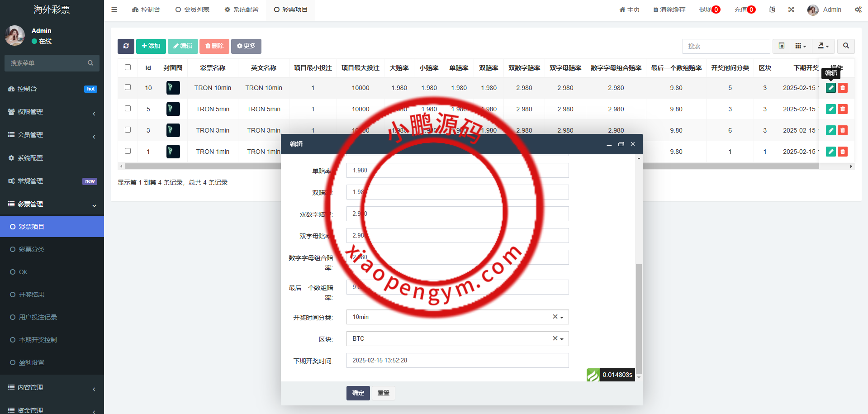Collapse the sidebar with the hamburger icon
The image size is (868, 414).
[x=114, y=10]
